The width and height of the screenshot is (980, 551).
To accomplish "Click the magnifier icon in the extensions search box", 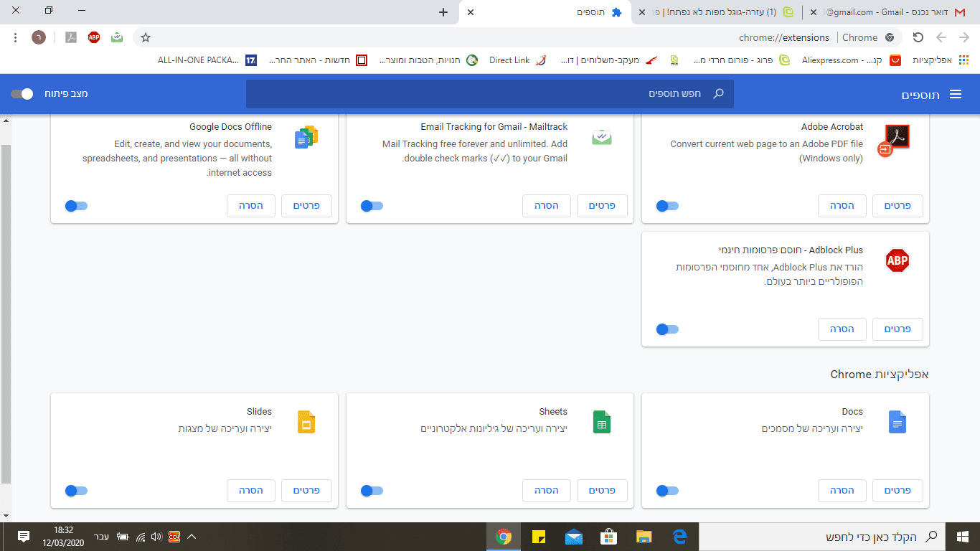I will pyautogui.click(x=718, y=94).
